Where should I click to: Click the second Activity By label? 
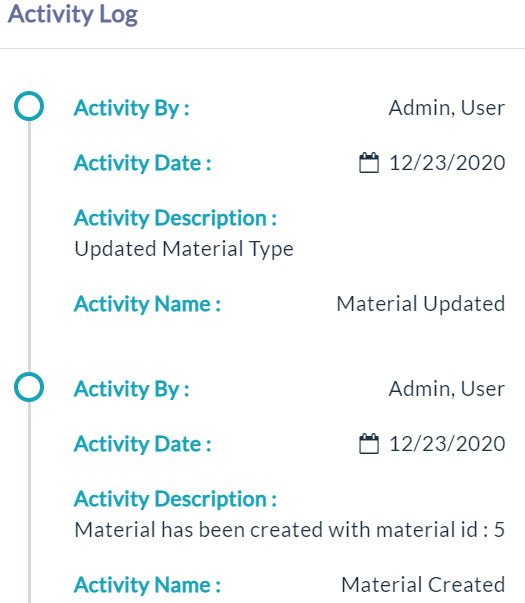pos(132,390)
